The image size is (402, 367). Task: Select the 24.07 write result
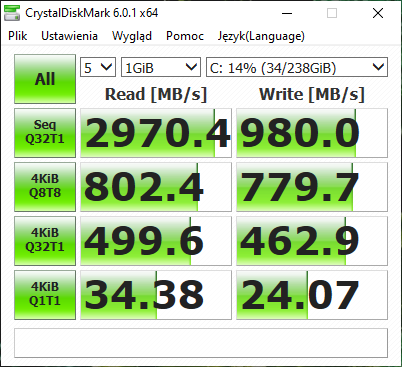pyautogui.click(x=312, y=295)
